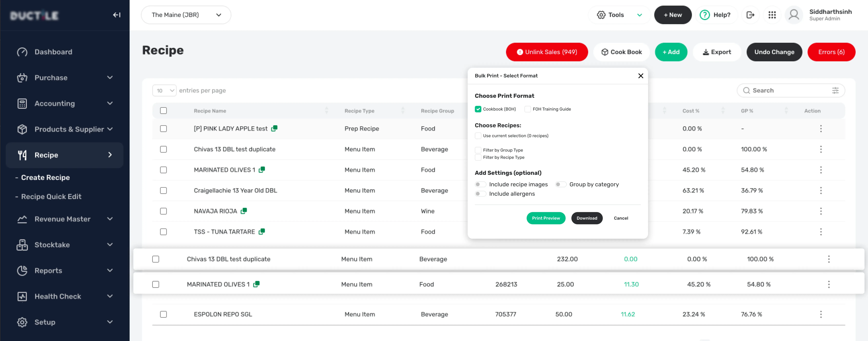Viewport: 868px width, 341px height.
Task: Click the Purchase basket icon
Action: coord(22,78)
